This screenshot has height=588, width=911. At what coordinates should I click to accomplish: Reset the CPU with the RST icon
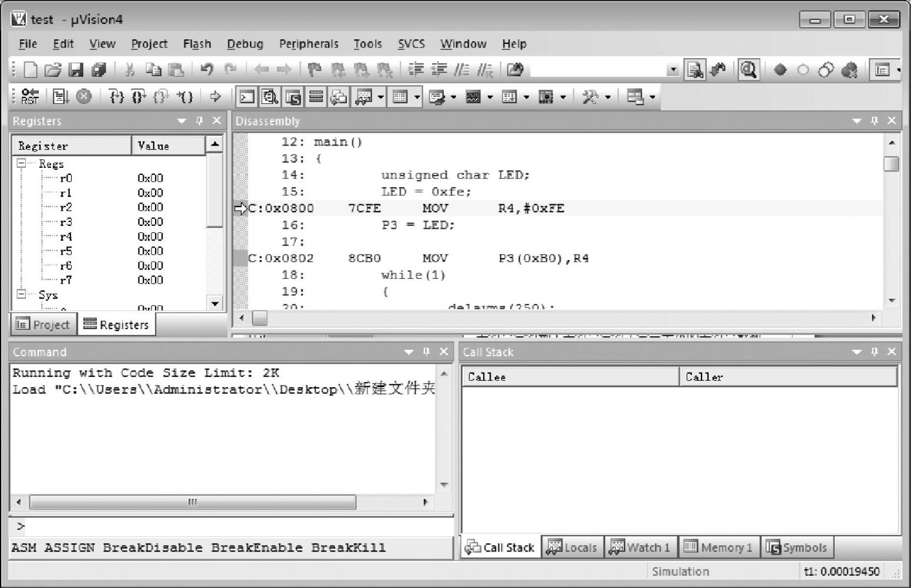click(x=29, y=96)
